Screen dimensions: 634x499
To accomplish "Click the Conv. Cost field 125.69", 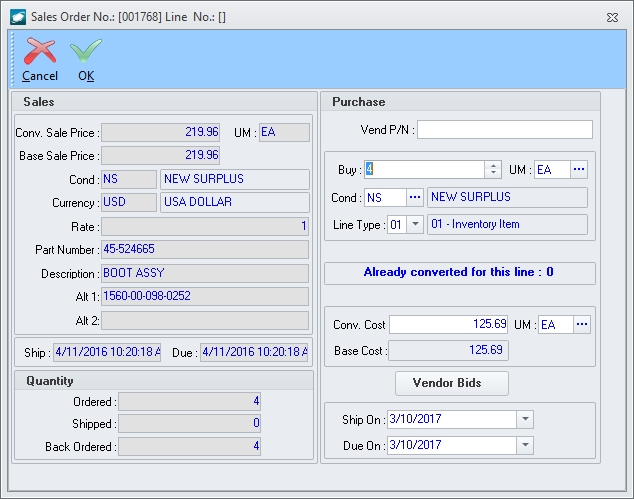I will pos(448,324).
